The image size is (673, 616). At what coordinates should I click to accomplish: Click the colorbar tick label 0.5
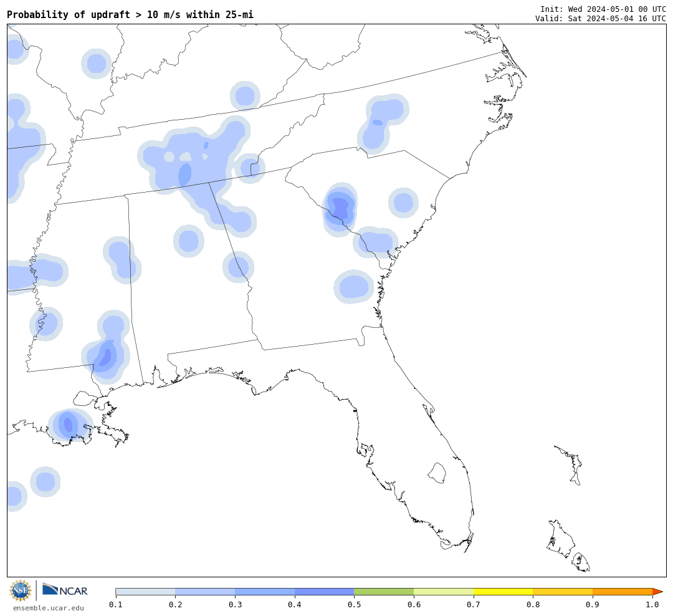354,605
